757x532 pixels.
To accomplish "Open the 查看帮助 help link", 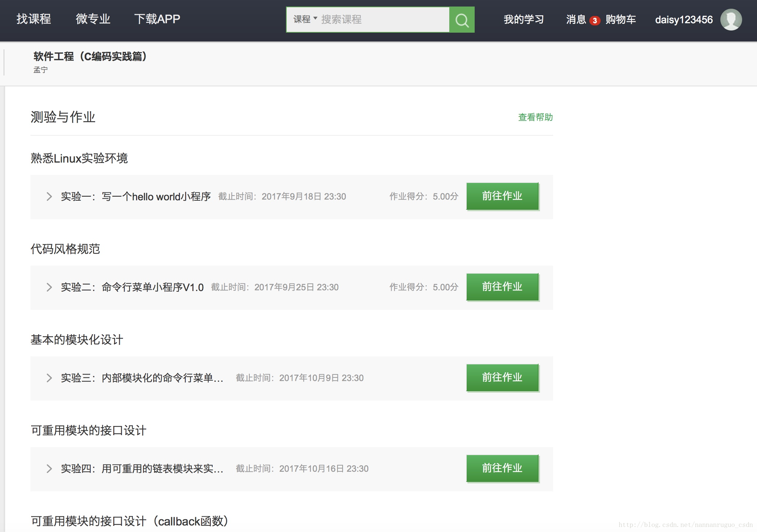I will 535,117.
